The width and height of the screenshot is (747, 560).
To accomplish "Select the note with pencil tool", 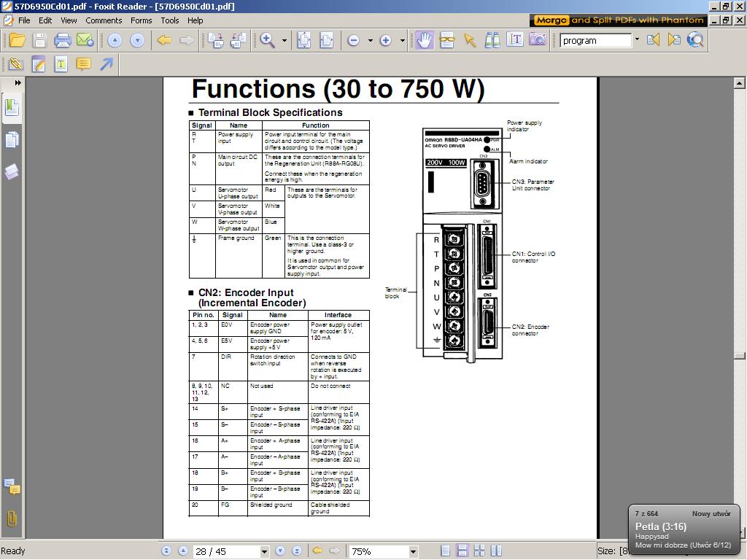I will (x=39, y=64).
